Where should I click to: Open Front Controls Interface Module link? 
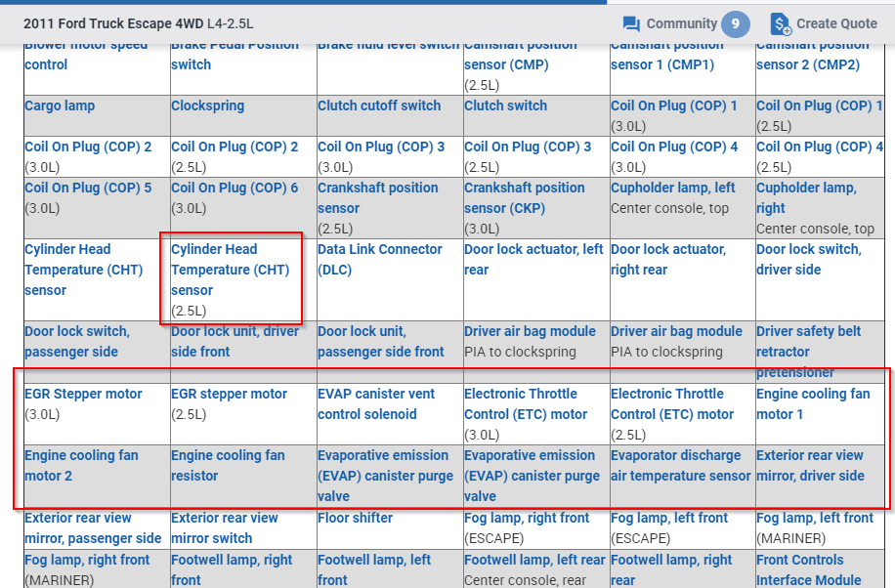pos(809,569)
